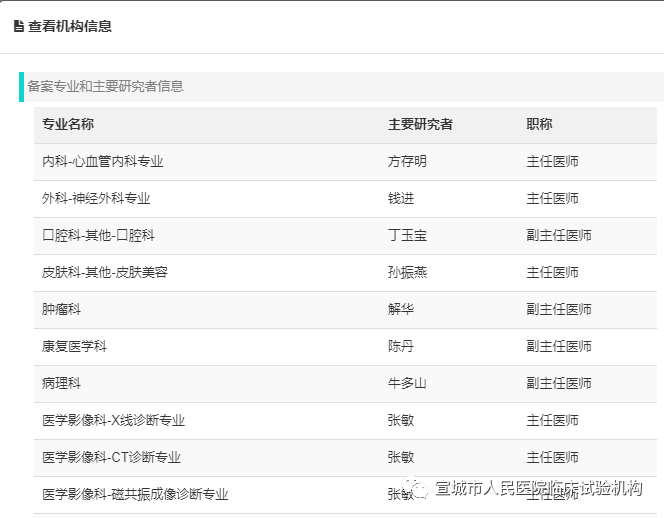
Task: Click 张敏 in the CT诊断专业 row
Action: (x=401, y=457)
